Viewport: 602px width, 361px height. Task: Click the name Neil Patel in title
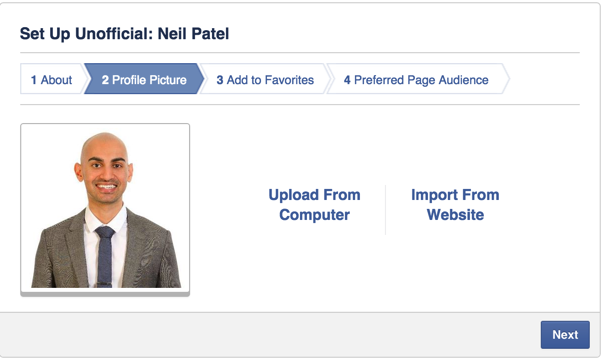tap(194, 33)
